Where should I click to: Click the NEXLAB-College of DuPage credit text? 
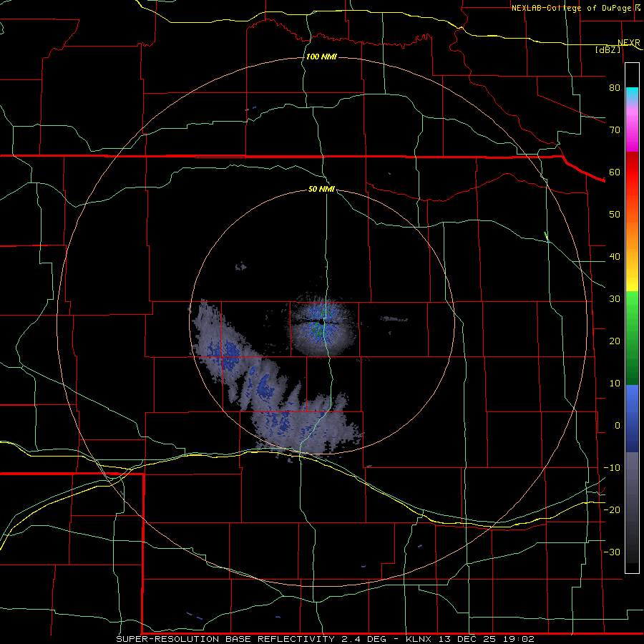tap(572, 8)
